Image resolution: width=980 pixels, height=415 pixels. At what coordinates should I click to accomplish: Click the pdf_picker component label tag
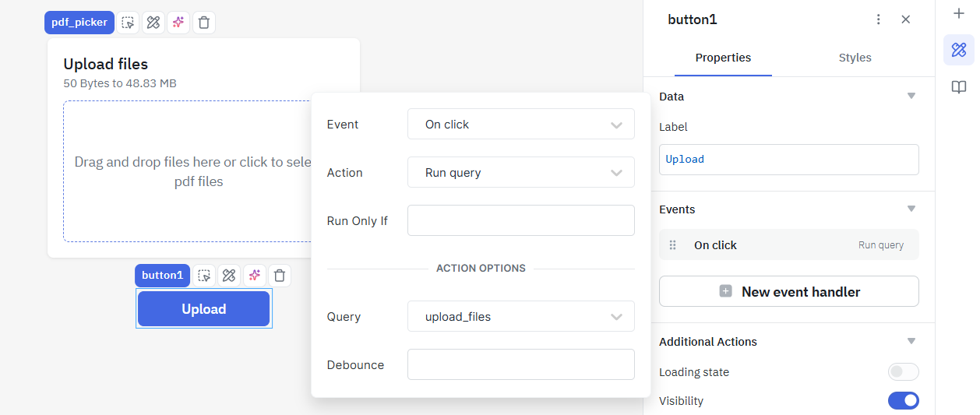(79, 23)
